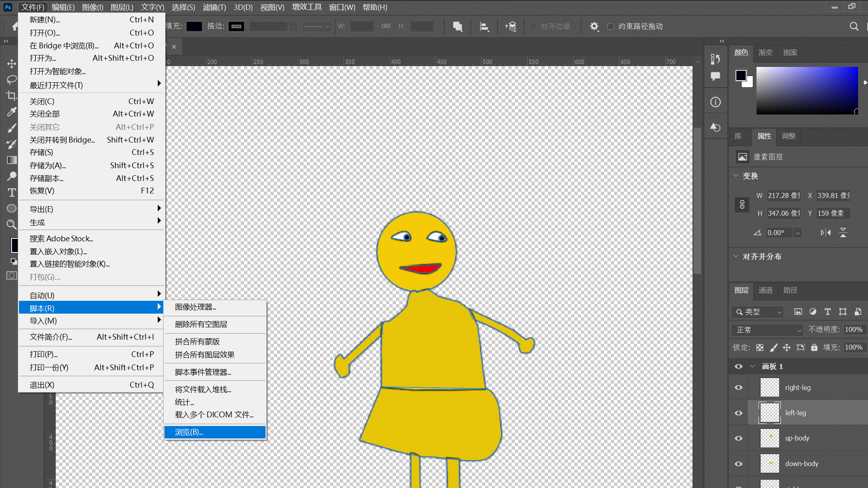
Task: Filter layers by type layers icon
Action: pyautogui.click(x=828, y=312)
